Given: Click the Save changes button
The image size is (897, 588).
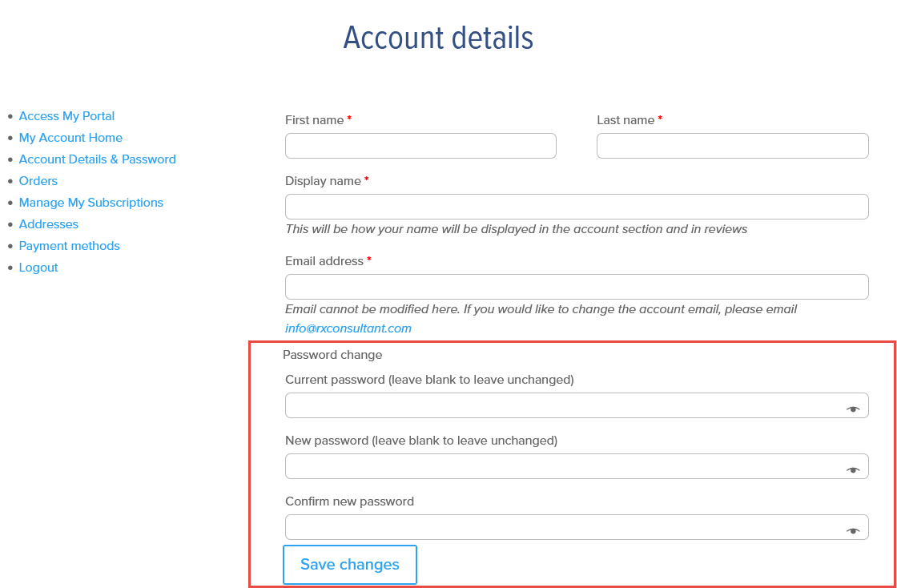Looking at the screenshot, I should (x=349, y=565).
